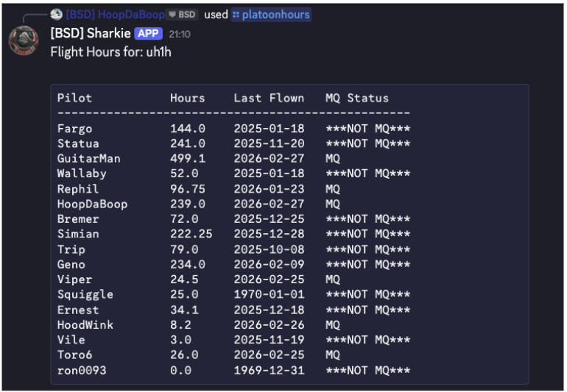Screen dimensions: 567x392
Task: Click the slash command icon before platoonhours
Action: [x=236, y=15]
